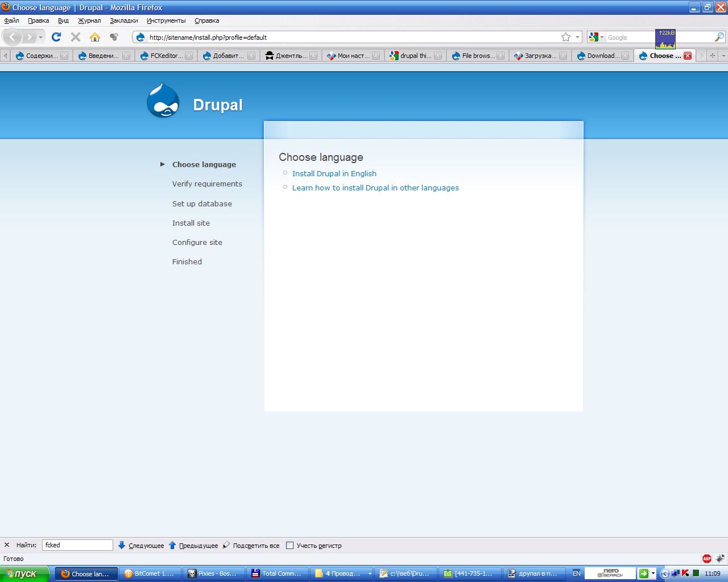
Task: Open the back/forward history dropdown arrow
Action: (40, 37)
